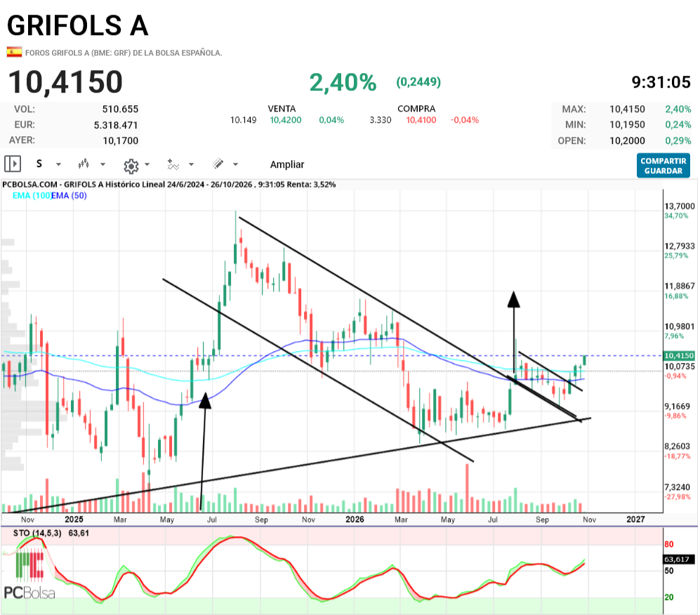Click the 13,7000 price axis label
Image resolution: width=700 pixels, height=615 pixels.
680,206
